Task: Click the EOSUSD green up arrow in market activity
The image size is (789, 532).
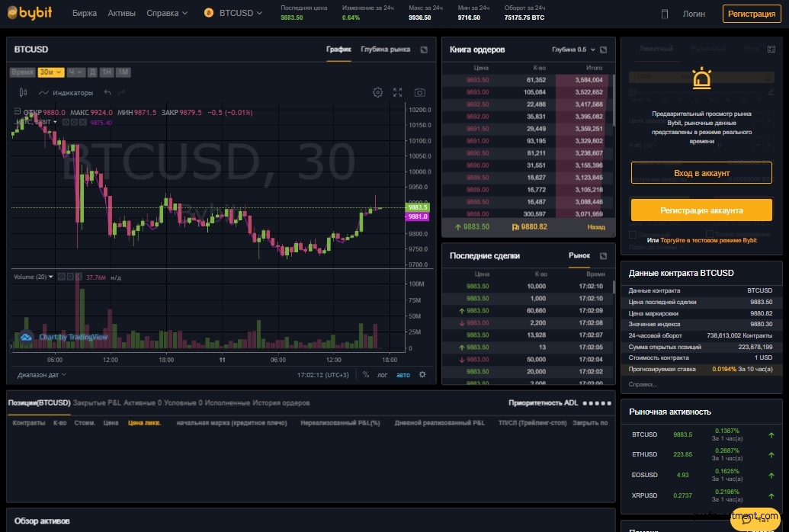Action: point(771,475)
